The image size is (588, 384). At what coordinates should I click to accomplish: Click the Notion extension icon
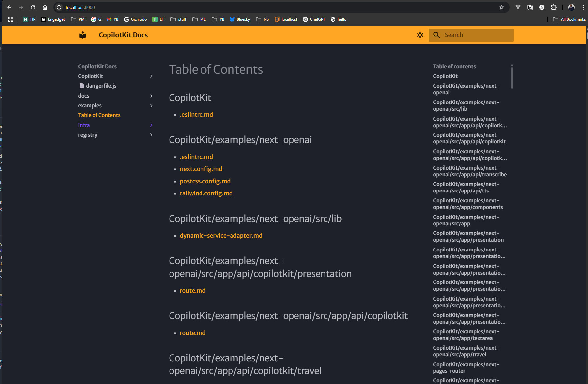[530, 7]
